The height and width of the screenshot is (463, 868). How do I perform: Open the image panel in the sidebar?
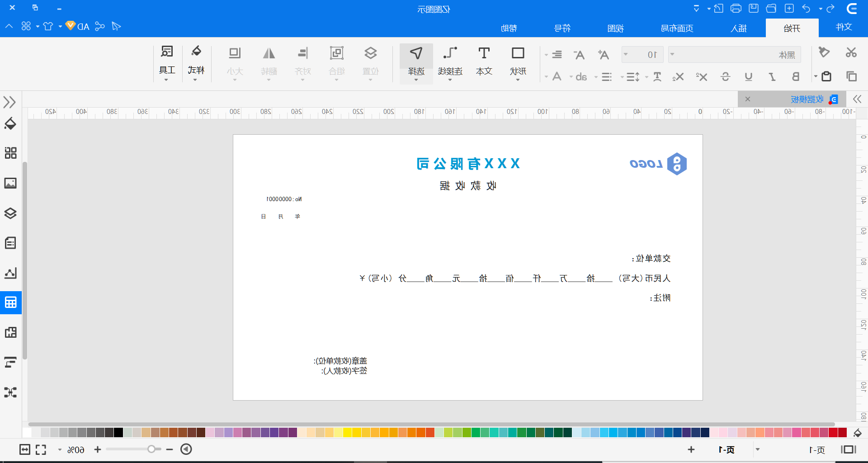point(10,183)
